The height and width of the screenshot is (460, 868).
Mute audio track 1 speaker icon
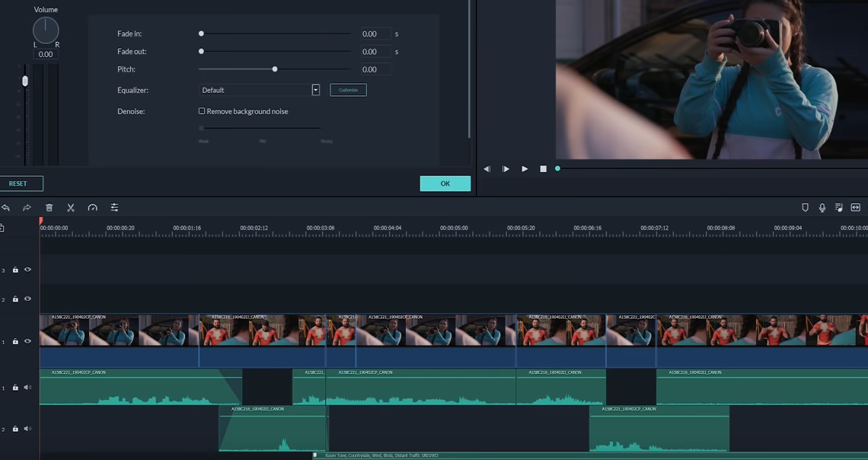coord(27,388)
